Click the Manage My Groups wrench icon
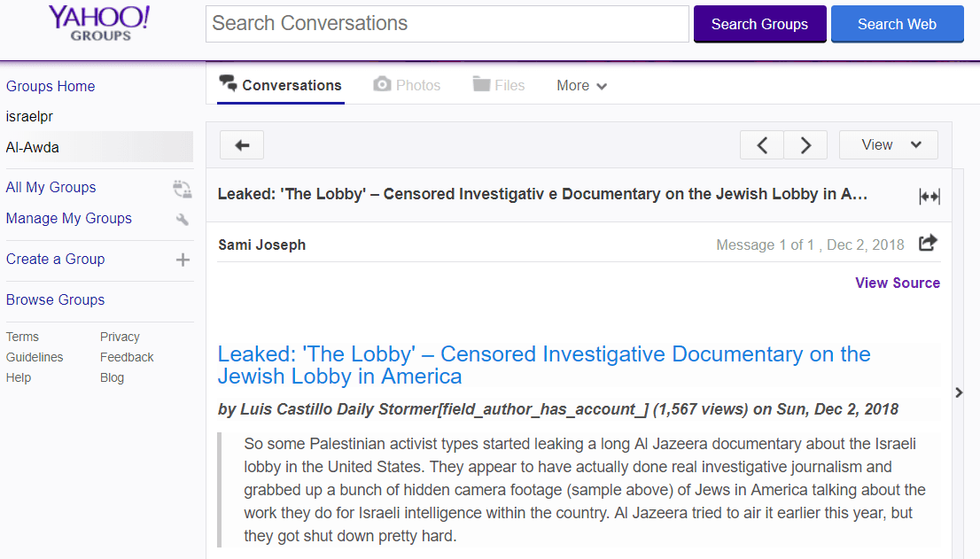The height and width of the screenshot is (559, 980). (x=183, y=219)
